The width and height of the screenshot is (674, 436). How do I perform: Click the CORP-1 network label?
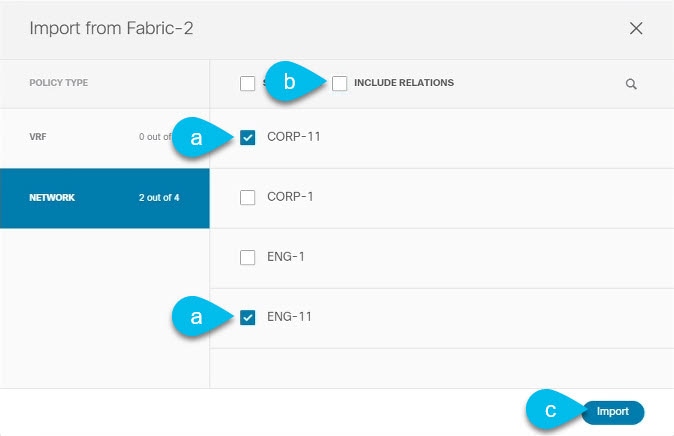click(x=290, y=197)
